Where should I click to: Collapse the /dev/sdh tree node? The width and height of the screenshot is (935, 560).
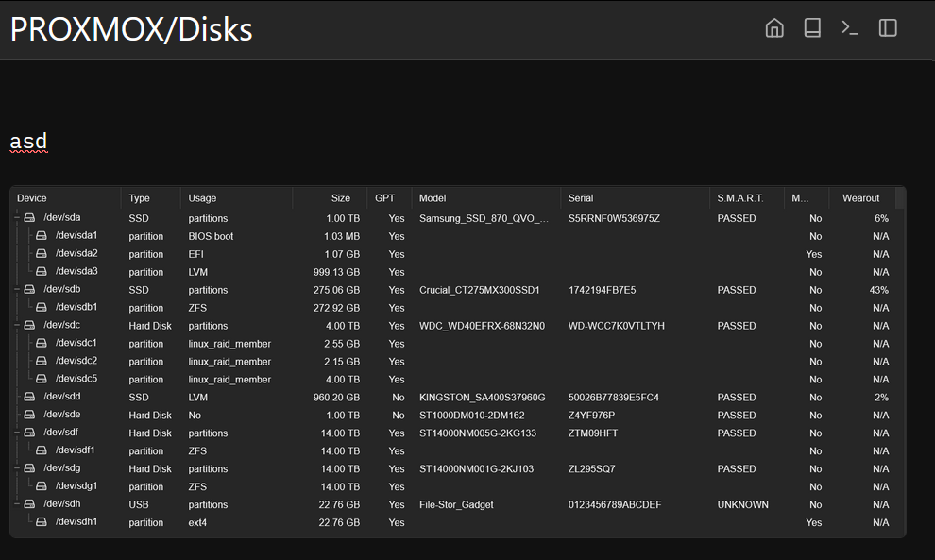point(16,505)
